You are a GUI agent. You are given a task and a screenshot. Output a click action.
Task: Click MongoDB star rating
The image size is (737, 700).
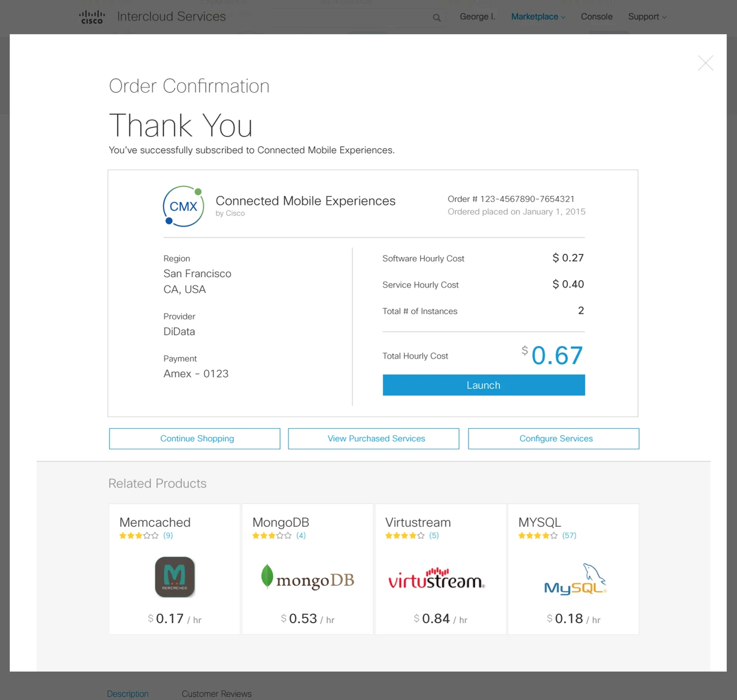pyautogui.click(x=272, y=536)
